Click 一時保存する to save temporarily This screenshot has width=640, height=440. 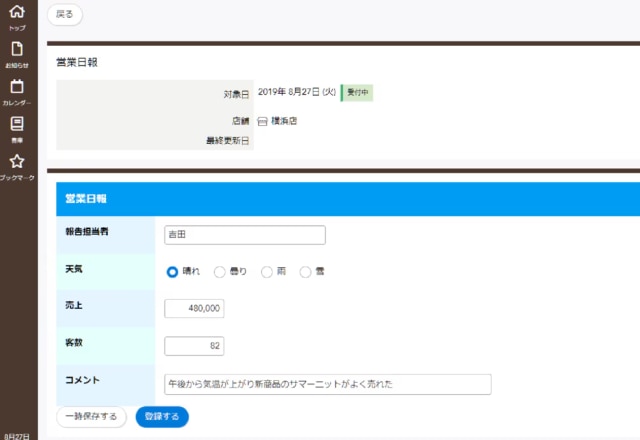(91, 416)
